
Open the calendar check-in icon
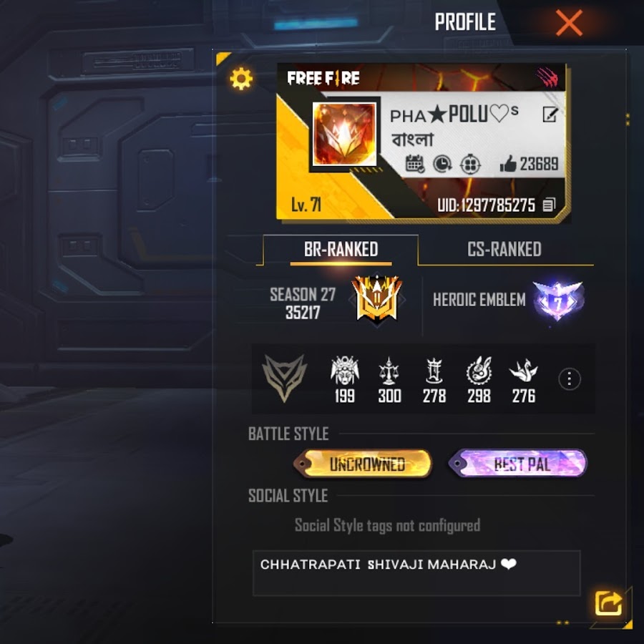[x=415, y=164]
